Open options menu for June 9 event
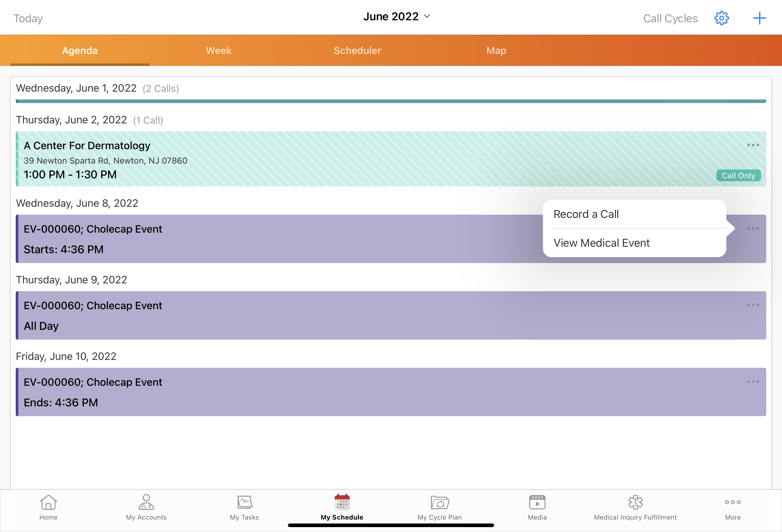The height and width of the screenshot is (532, 782). (753, 305)
